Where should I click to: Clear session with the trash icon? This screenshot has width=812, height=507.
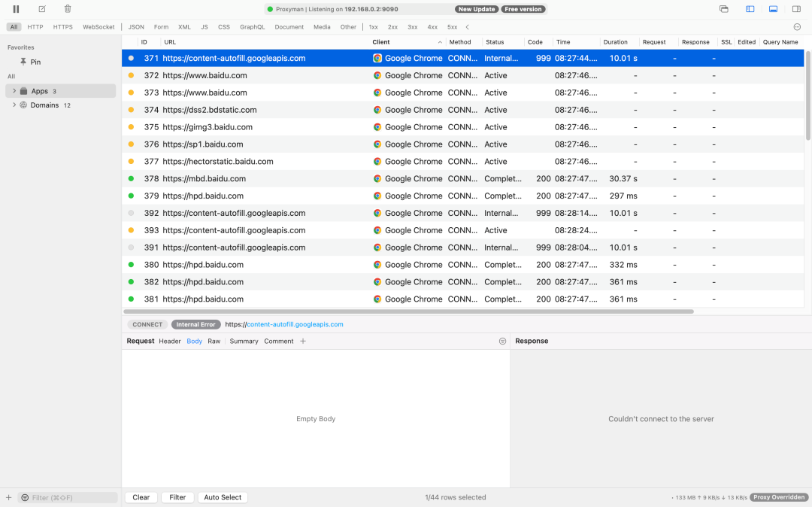[68, 9]
